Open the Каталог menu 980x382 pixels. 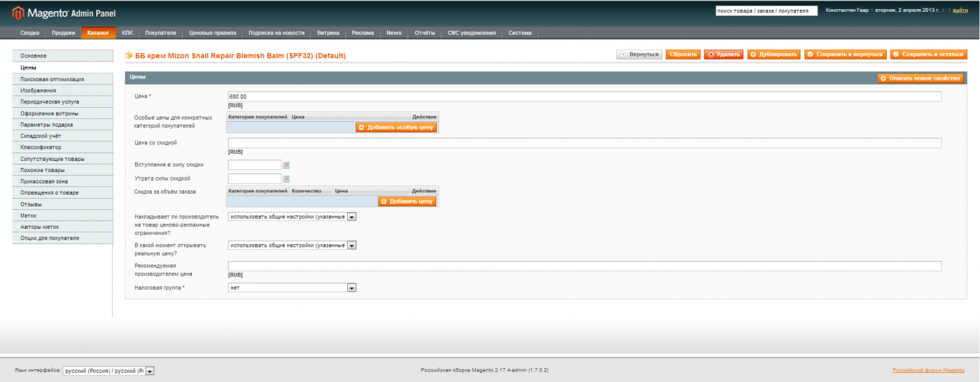click(98, 33)
